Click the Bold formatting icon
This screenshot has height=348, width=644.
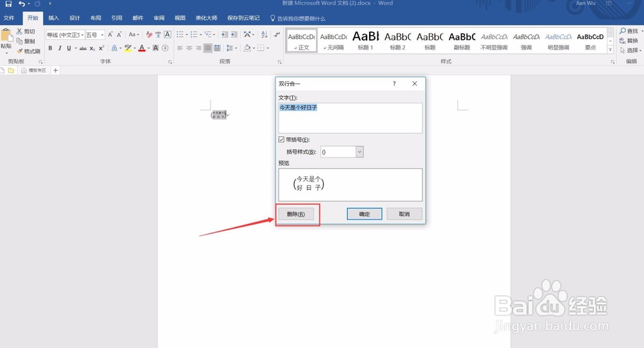pyautogui.click(x=50, y=48)
